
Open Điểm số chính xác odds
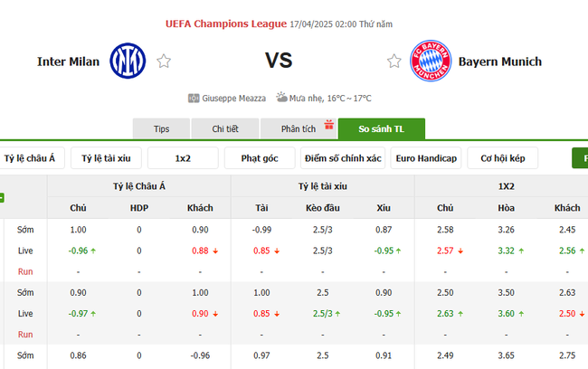pyautogui.click(x=343, y=158)
